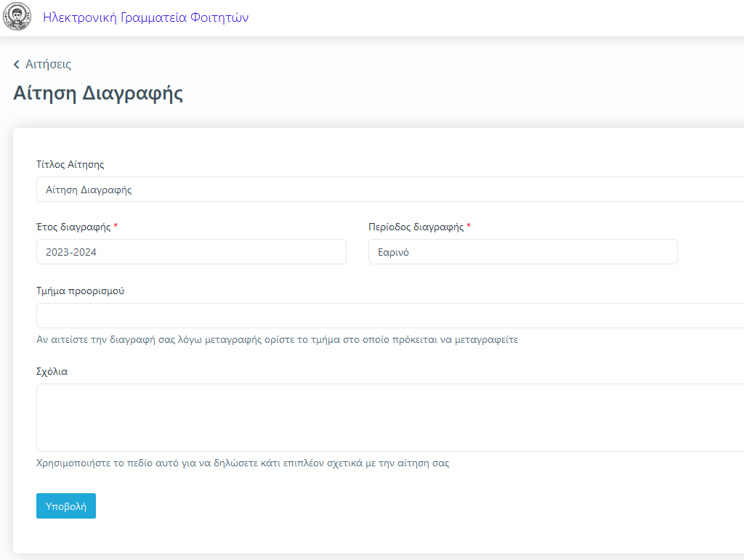
Task: Open the Ηλεκτρονική Γραμματεία Φοιτητών header link
Action: click(146, 17)
